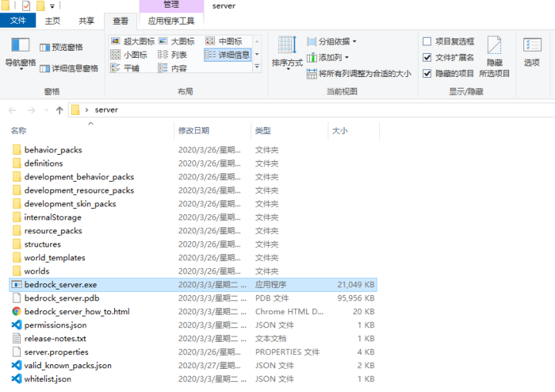555x392 pixels.
Task: Switch layout to 超大图标
Action: [133, 41]
